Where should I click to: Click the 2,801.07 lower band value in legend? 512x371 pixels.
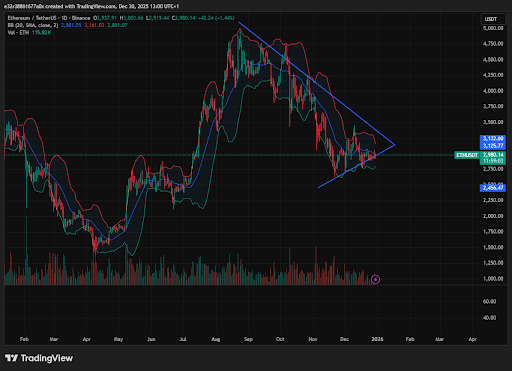pyautogui.click(x=117, y=25)
